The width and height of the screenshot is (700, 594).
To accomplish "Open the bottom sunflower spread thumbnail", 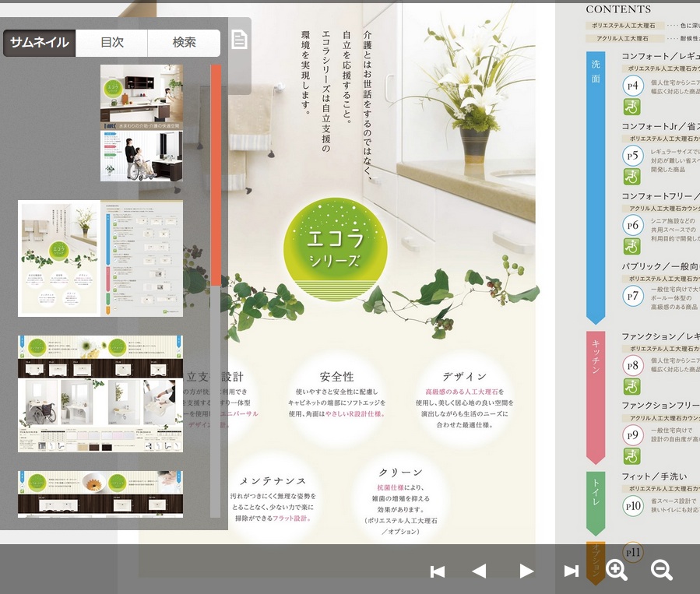I will tap(100, 494).
